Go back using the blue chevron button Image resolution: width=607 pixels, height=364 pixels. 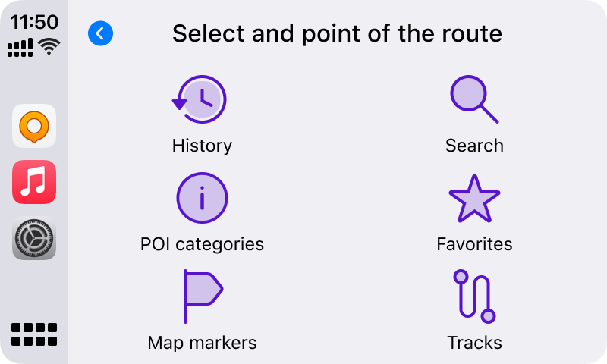(100, 33)
